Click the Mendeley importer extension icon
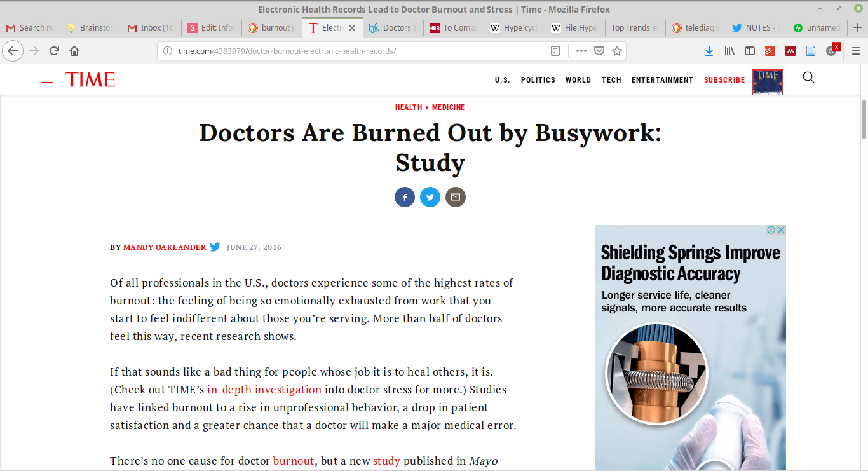The height and width of the screenshot is (471, 868). 790,51
